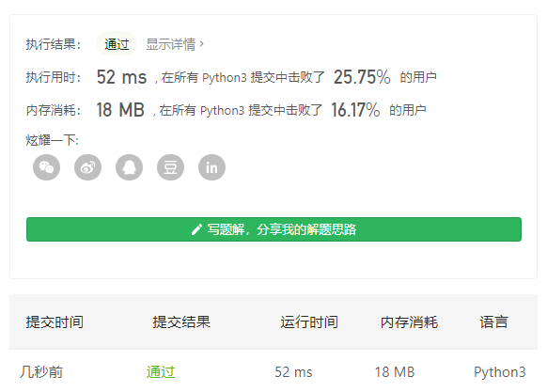Click the 内存消耗 label near the top

click(53, 110)
